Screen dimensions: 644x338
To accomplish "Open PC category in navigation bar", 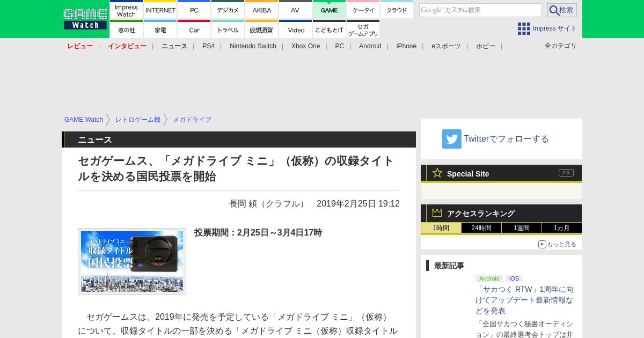I will click(339, 46).
